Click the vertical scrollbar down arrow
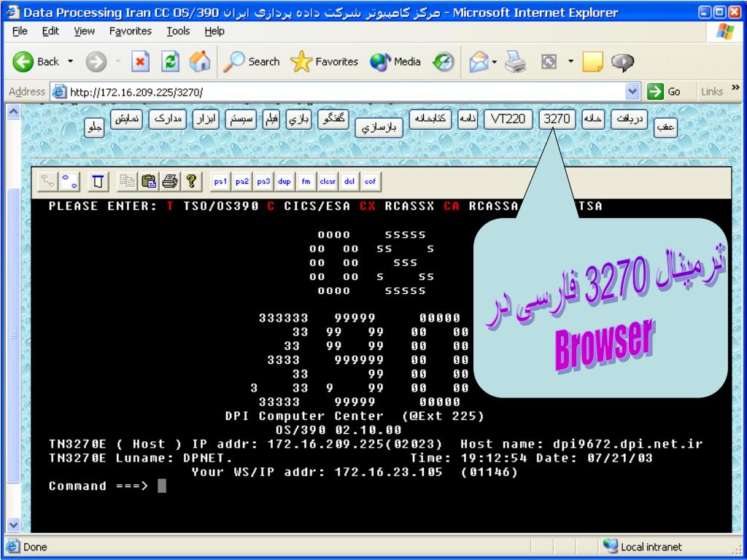747x560 pixels. (x=13, y=525)
